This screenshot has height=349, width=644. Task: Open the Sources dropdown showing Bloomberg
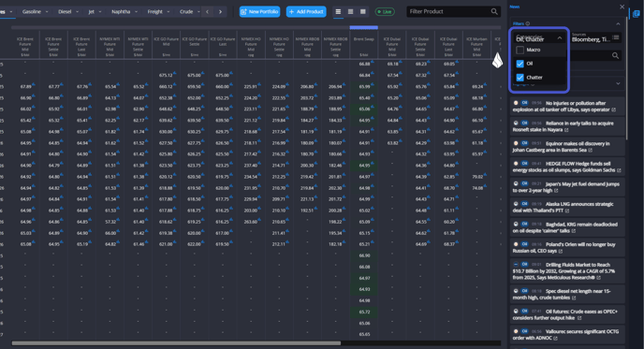coord(595,37)
